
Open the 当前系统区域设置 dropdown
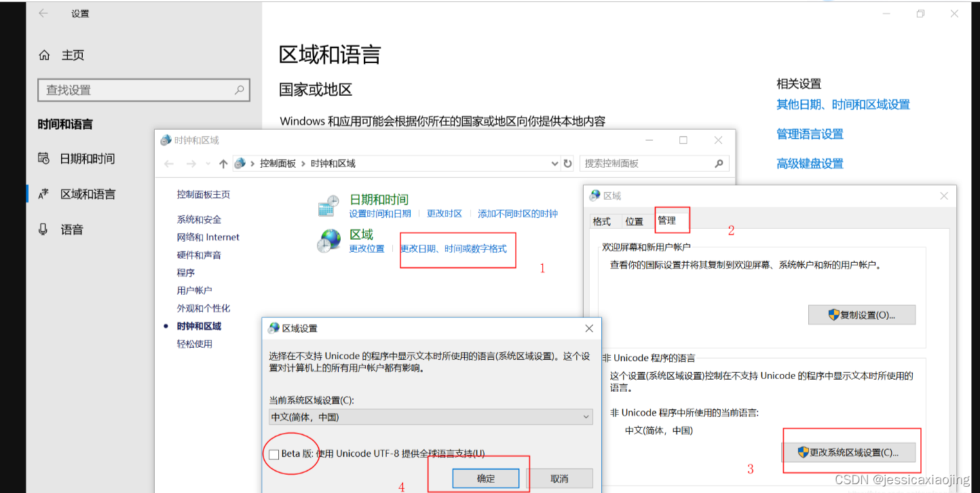(x=431, y=417)
